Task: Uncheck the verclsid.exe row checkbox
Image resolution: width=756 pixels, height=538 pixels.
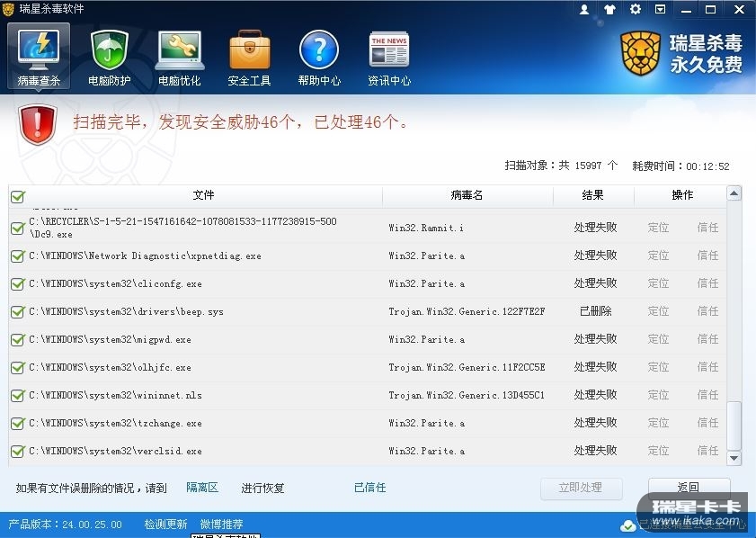Action: click(x=18, y=451)
